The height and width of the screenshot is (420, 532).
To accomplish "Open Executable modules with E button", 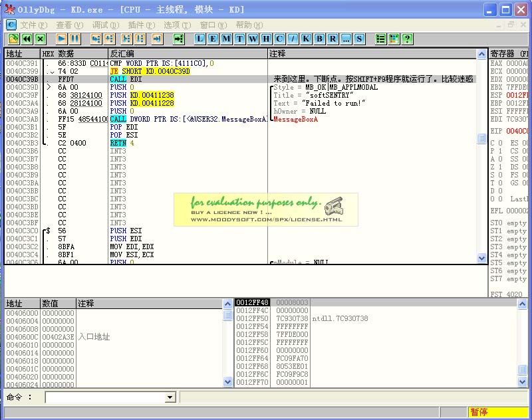I will [x=213, y=39].
